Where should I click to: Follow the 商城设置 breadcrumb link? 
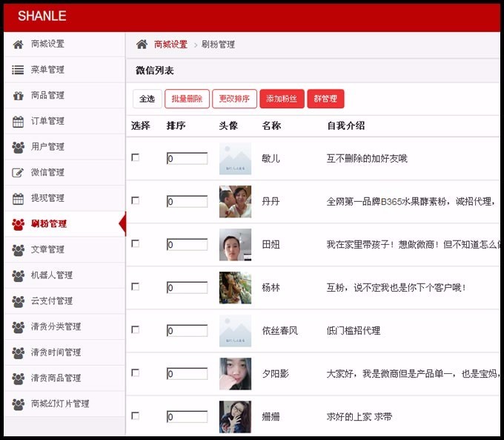click(x=170, y=45)
